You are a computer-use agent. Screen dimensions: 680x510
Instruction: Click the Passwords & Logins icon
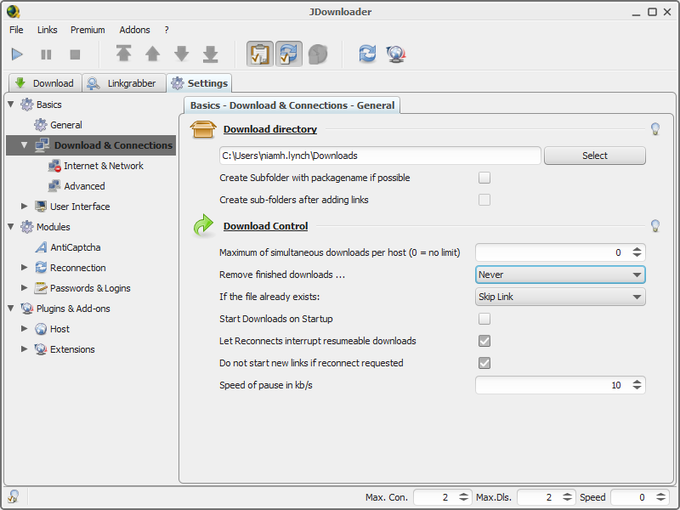pos(41,288)
